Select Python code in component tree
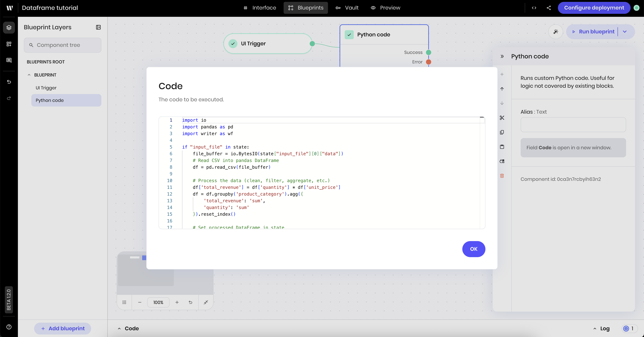The image size is (644, 337). pos(66,100)
